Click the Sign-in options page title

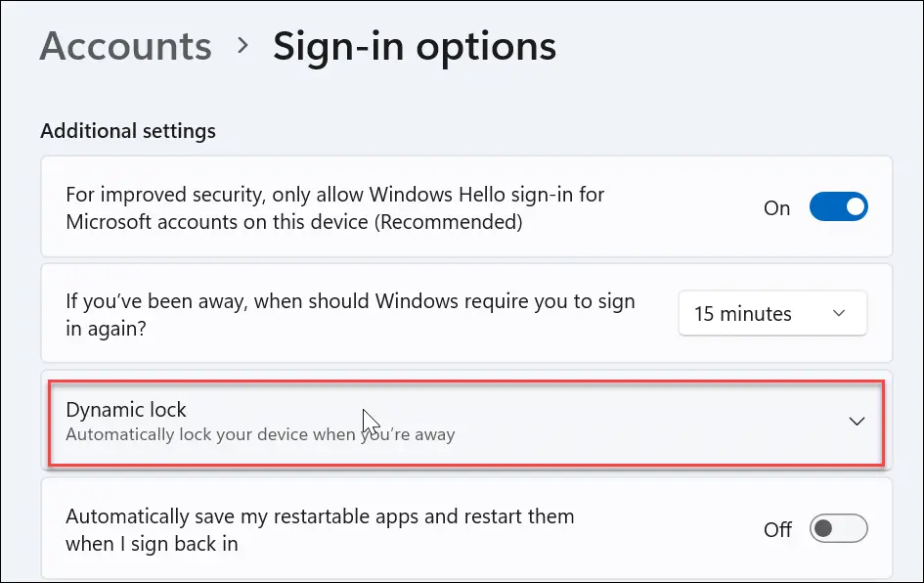[414, 47]
